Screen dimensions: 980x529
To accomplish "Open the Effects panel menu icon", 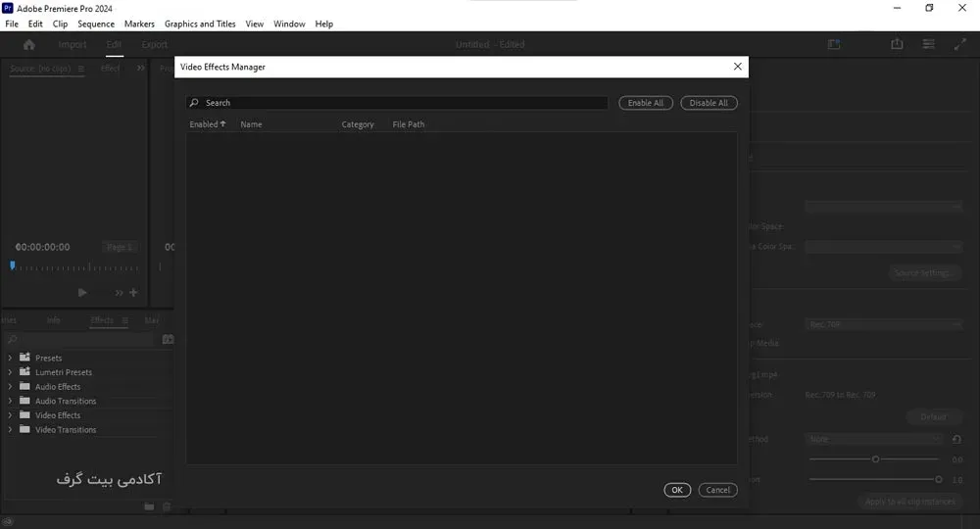I will [125, 320].
